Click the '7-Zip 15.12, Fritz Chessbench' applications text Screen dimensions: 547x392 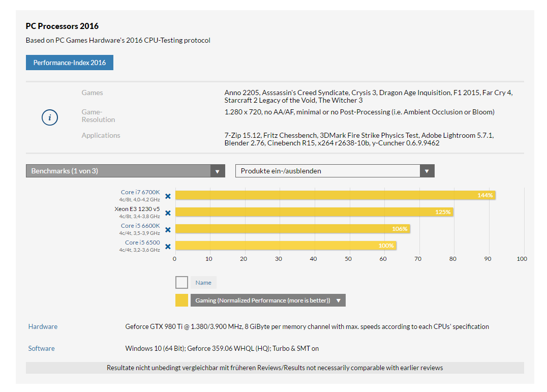(359, 139)
